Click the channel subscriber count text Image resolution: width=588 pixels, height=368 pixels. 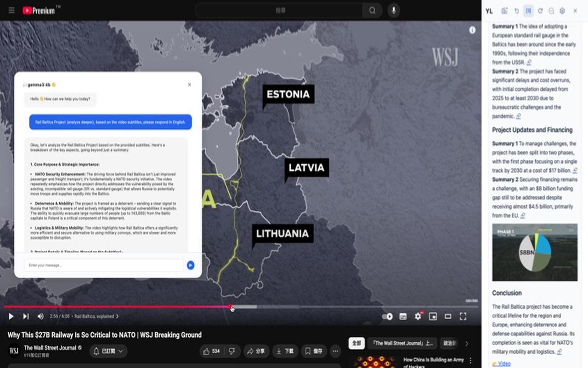[36, 355]
